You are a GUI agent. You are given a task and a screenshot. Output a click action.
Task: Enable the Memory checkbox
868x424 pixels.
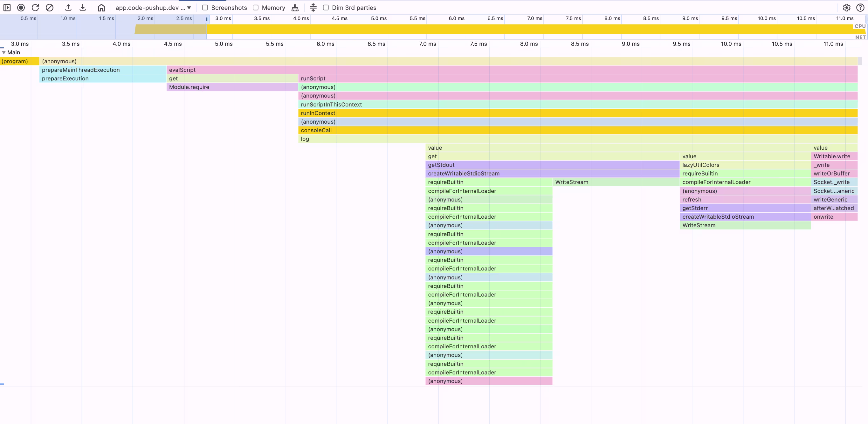click(x=256, y=7)
